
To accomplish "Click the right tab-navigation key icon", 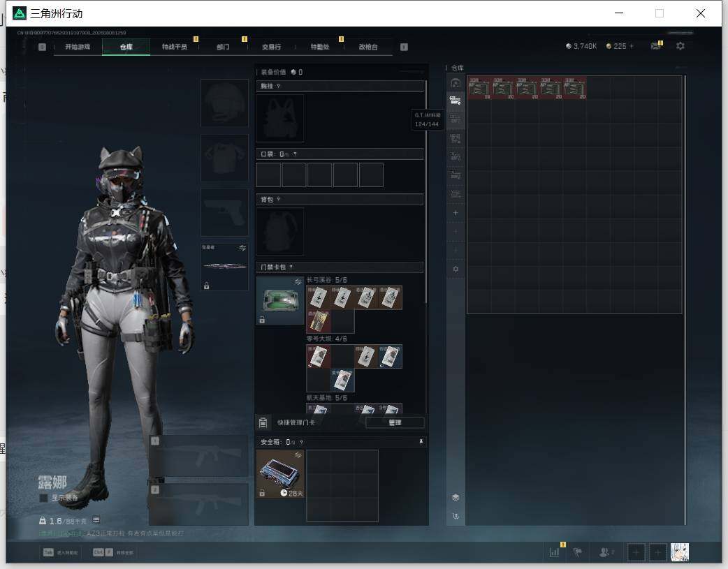I will [x=404, y=47].
